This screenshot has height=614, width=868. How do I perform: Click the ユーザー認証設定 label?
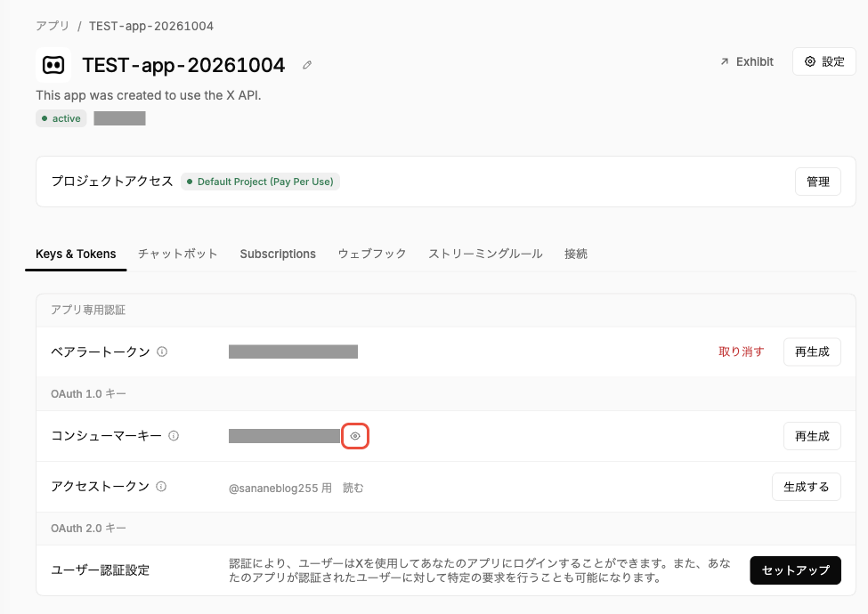[x=101, y=570]
